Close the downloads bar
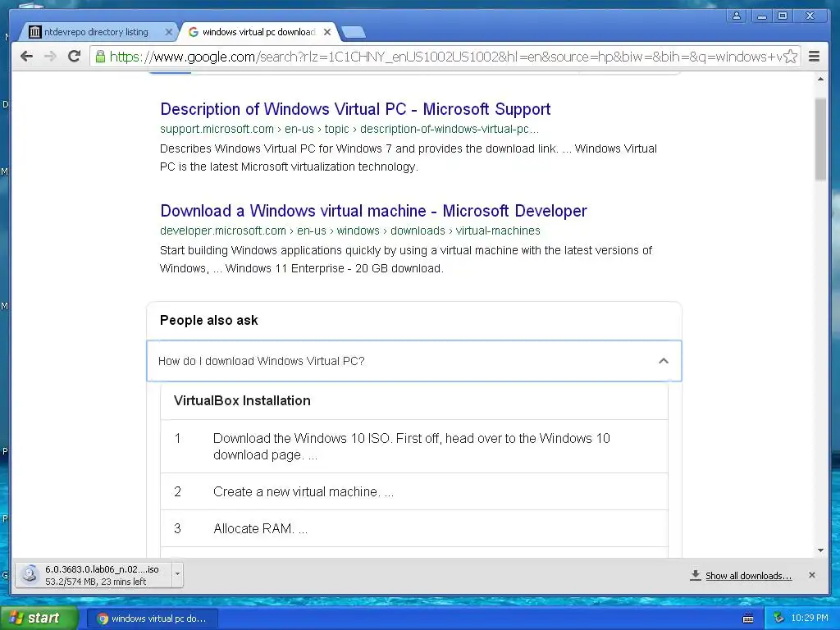The image size is (840, 630). click(x=811, y=575)
